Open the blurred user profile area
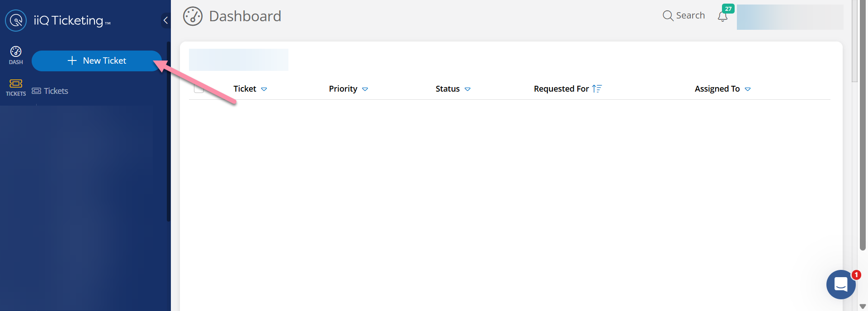This screenshot has width=868, height=311. pos(790,17)
